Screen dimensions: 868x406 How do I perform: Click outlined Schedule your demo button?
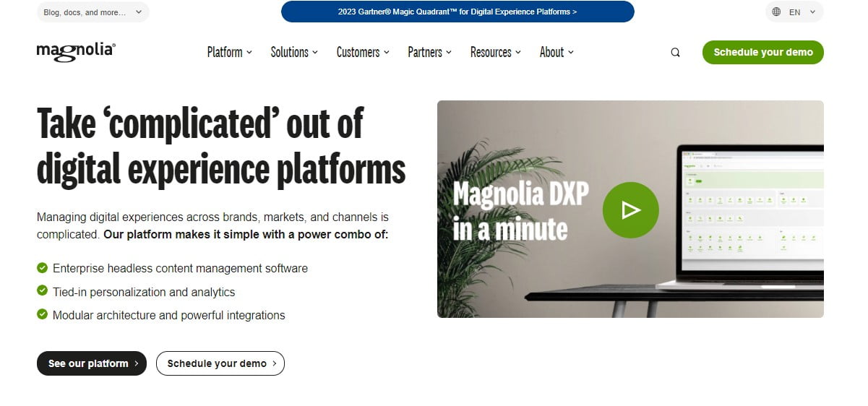(x=220, y=363)
